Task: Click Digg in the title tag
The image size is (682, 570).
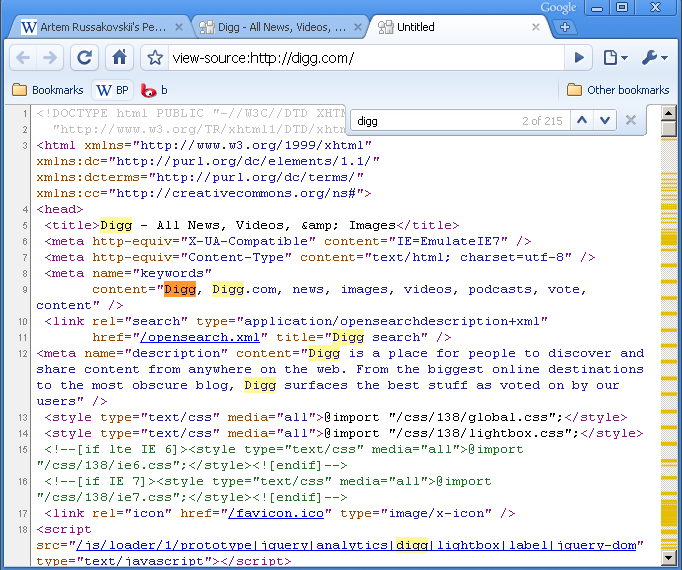Action: [x=116, y=225]
